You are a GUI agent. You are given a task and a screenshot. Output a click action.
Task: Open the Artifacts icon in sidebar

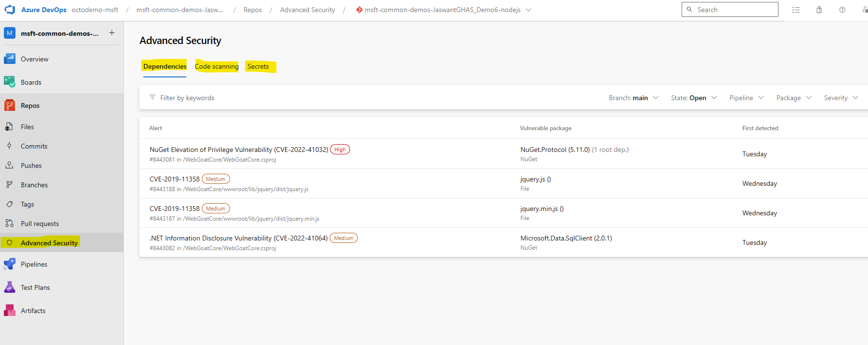coord(10,311)
